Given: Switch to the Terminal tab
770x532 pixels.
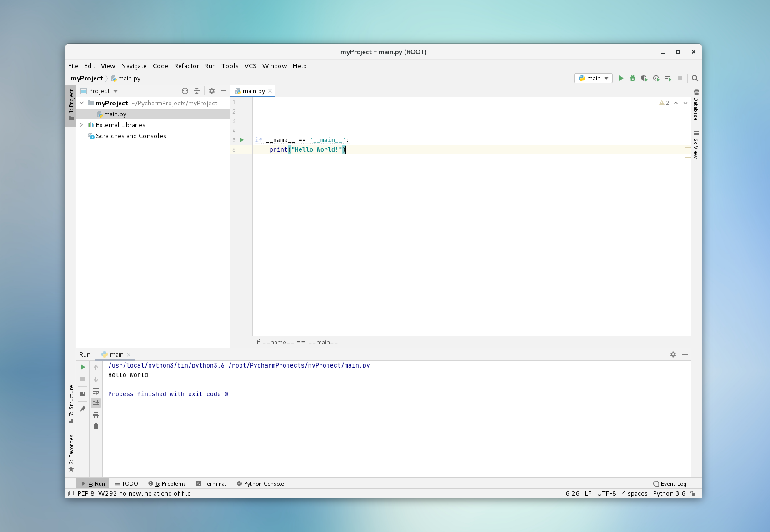Looking at the screenshot, I should point(211,483).
